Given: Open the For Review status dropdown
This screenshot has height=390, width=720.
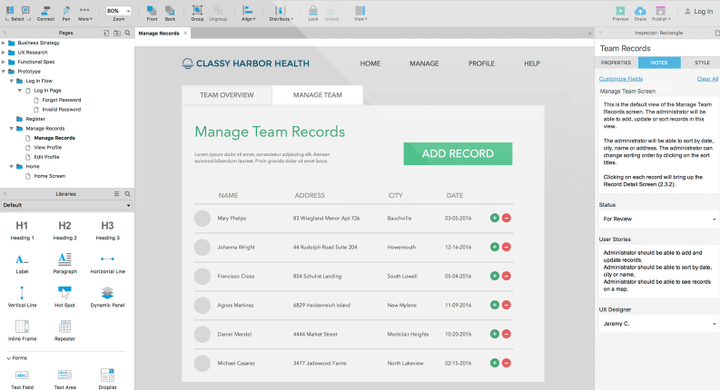Looking at the screenshot, I should (658, 219).
